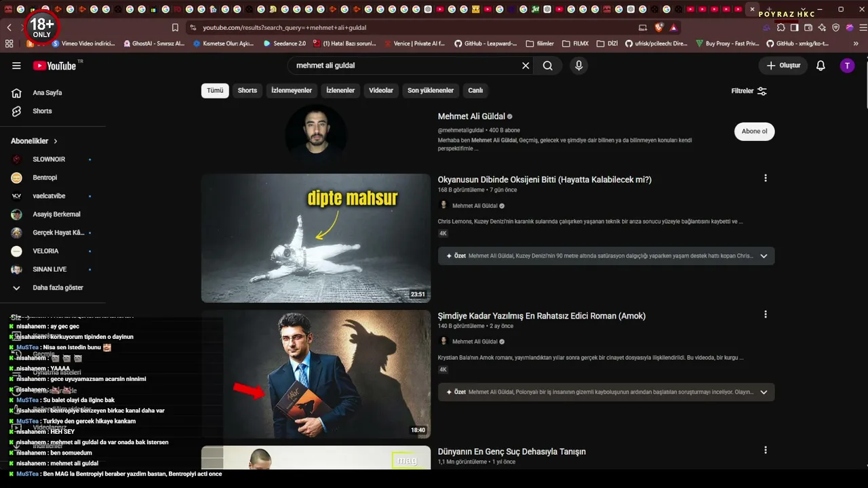This screenshot has width=868, height=488.
Task: Open the Amok book video thumbnail
Action: (x=316, y=374)
